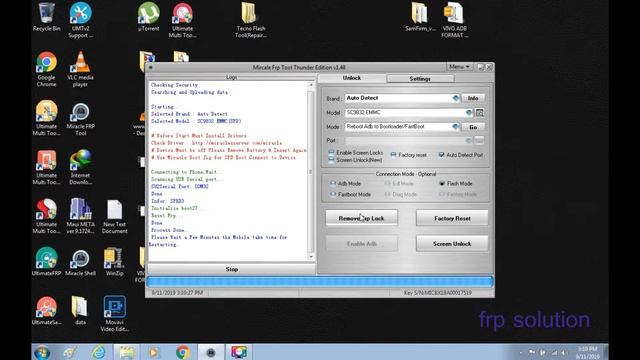Viewport: 640px width, 360px height.
Task: Click the Key S/N text in the status bar
Action: 438,293
